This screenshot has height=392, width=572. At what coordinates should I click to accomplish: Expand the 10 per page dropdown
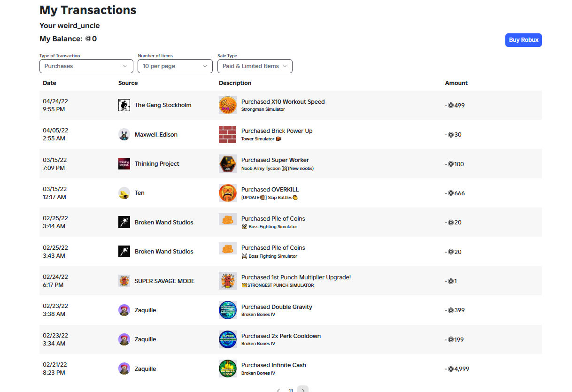(x=175, y=66)
